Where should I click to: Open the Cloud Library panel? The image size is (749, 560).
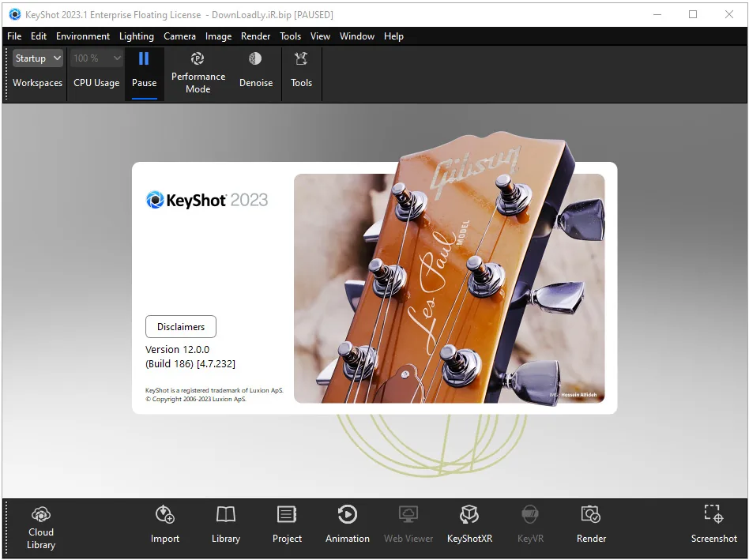click(x=41, y=528)
